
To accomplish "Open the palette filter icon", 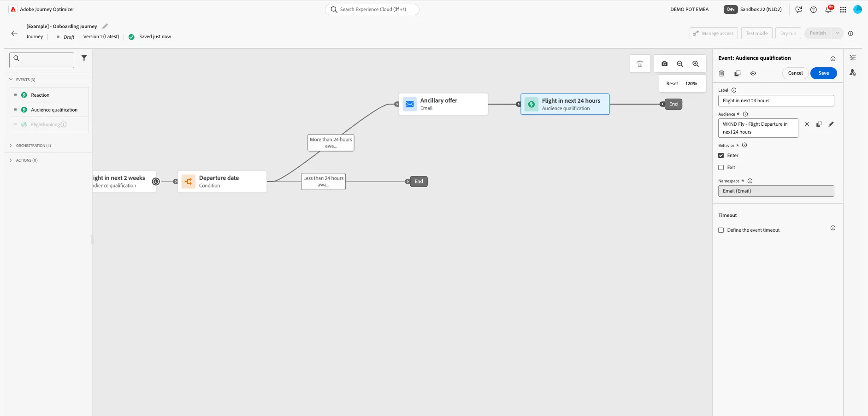I will [x=84, y=58].
